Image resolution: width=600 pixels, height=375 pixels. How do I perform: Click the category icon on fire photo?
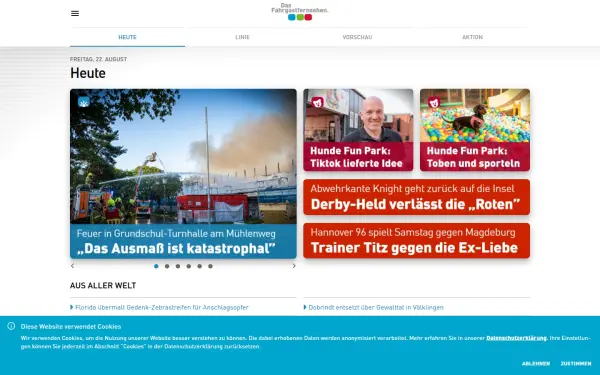84,102
